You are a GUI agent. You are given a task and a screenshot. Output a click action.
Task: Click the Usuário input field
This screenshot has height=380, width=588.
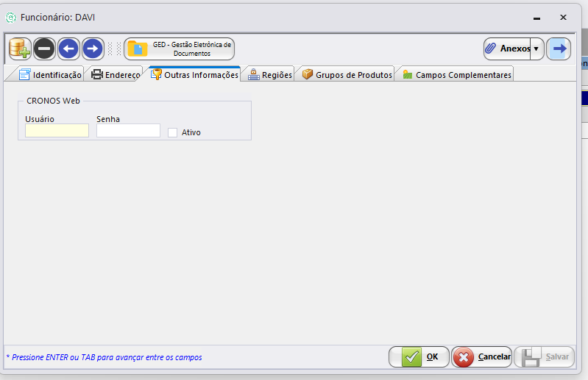coord(57,131)
